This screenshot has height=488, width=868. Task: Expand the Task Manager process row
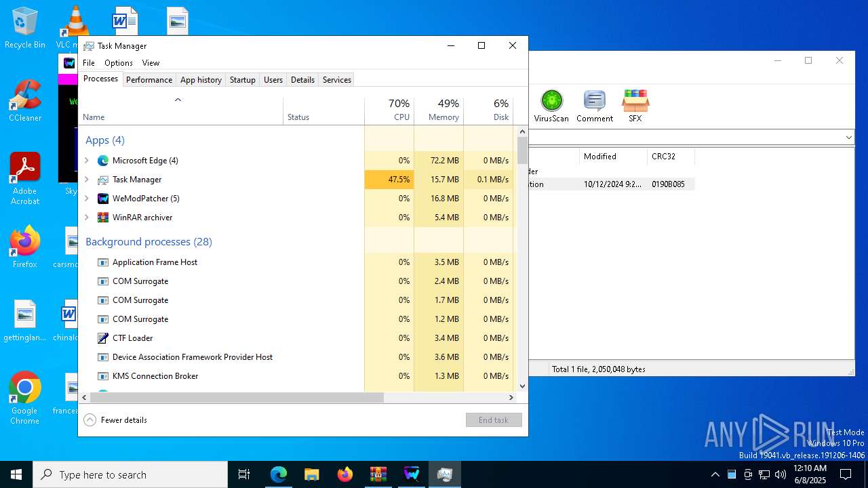(86, 180)
